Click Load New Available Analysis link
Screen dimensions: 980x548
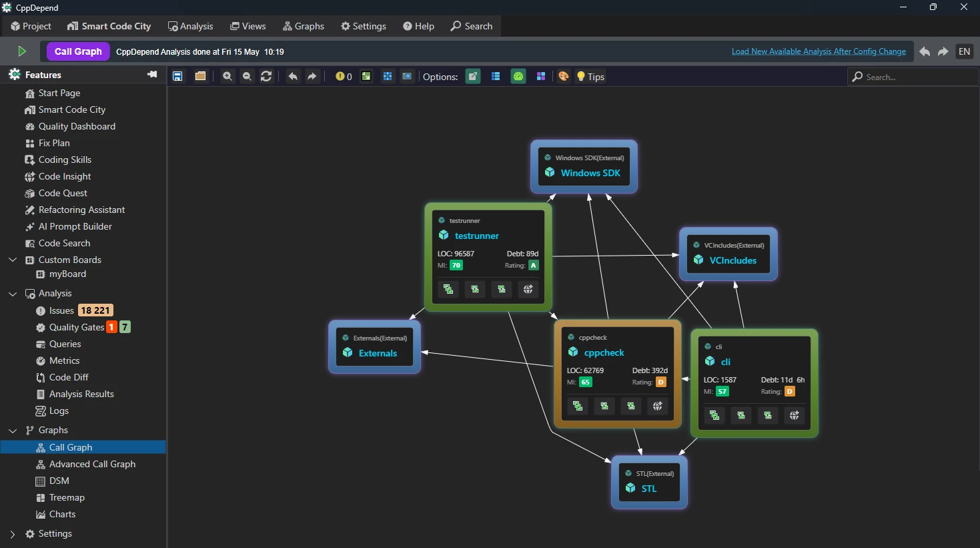(819, 51)
